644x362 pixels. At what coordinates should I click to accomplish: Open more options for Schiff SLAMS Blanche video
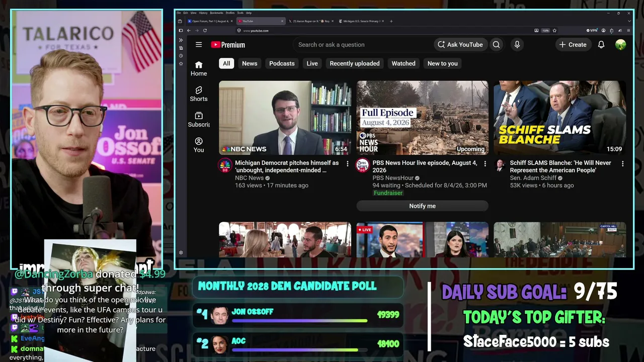(x=622, y=164)
